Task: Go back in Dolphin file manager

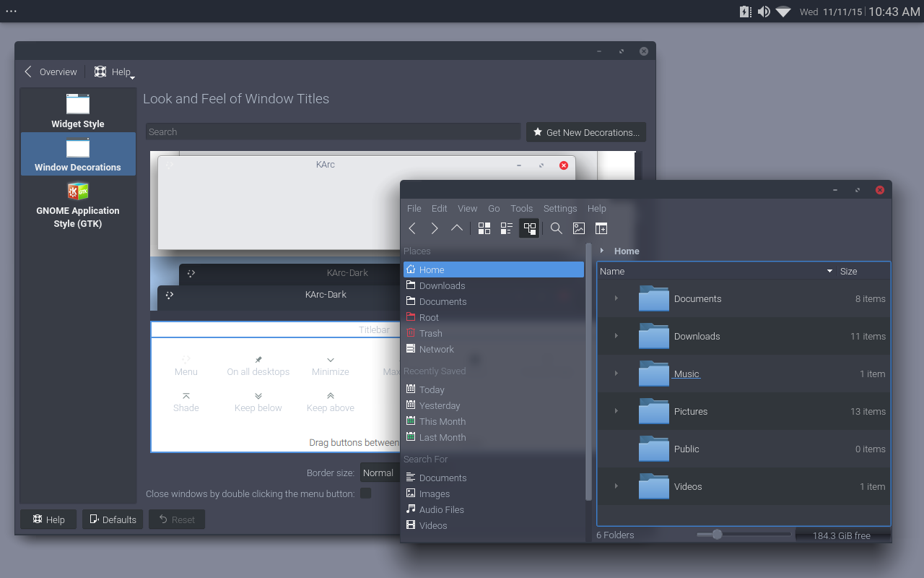Action: coord(412,228)
